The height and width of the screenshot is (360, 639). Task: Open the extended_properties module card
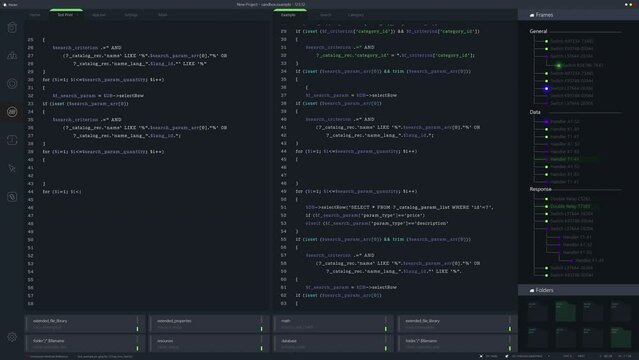pyautogui.click(x=209, y=324)
